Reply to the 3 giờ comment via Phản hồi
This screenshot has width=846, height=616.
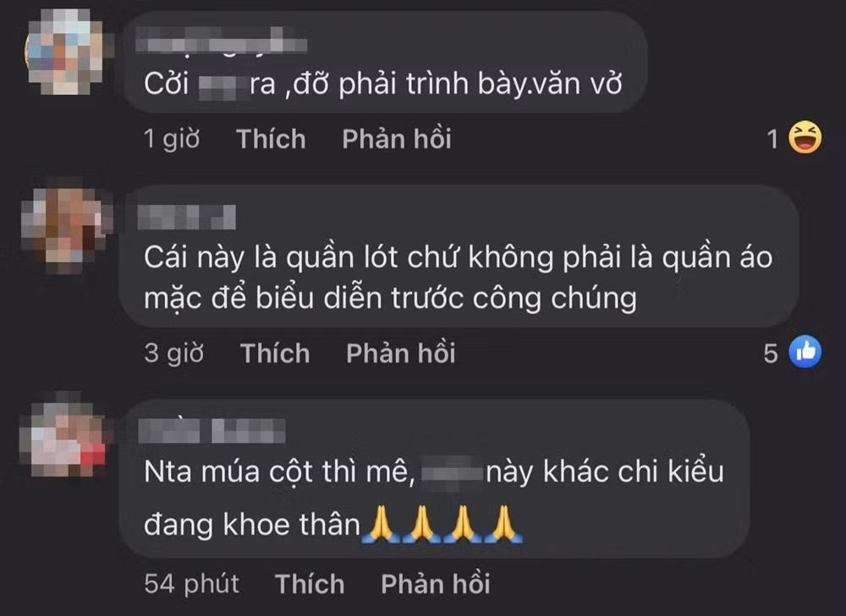tap(401, 354)
